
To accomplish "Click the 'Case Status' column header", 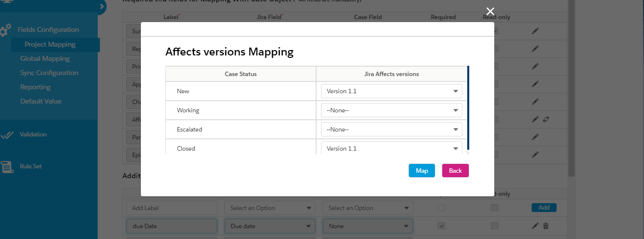I will 241,74.
